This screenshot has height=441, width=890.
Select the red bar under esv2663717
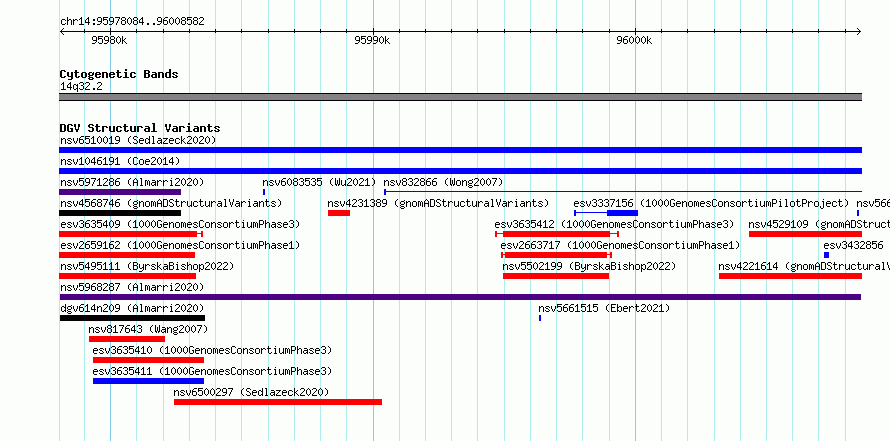[556, 255]
